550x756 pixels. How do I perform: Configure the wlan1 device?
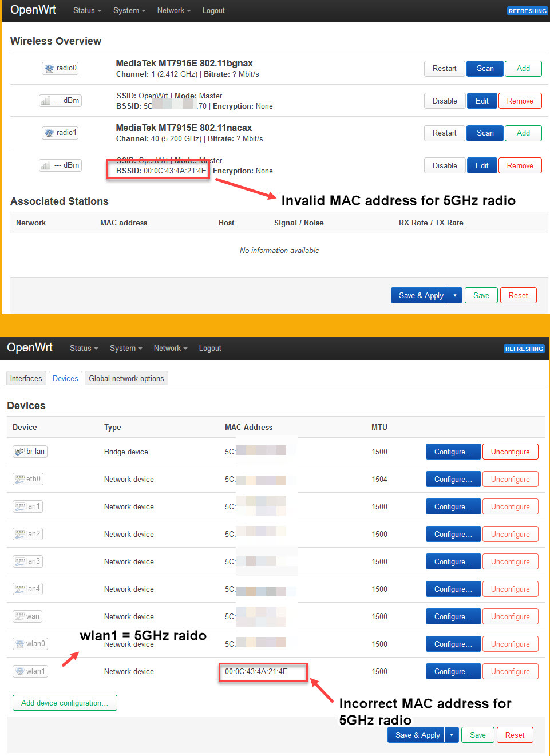pyautogui.click(x=453, y=671)
